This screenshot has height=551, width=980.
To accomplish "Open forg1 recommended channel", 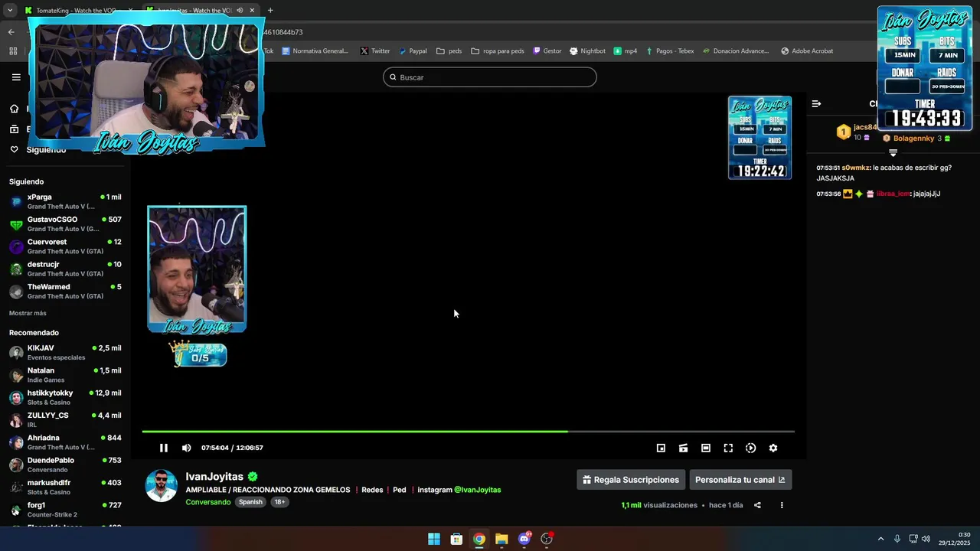I will click(x=65, y=509).
